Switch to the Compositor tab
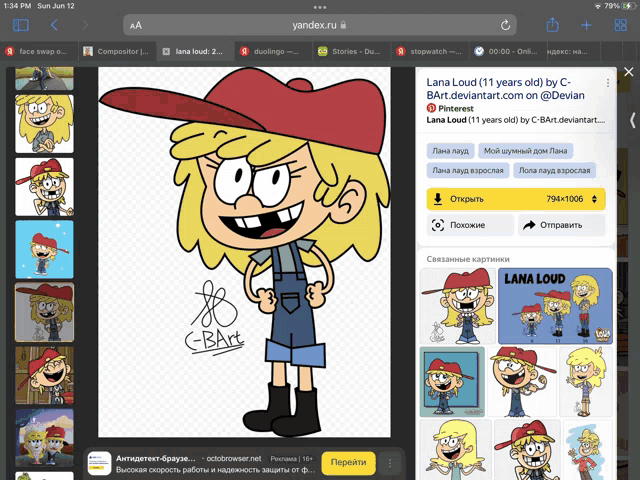Image resolution: width=640 pixels, height=480 pixels. (x=117, y=51)
